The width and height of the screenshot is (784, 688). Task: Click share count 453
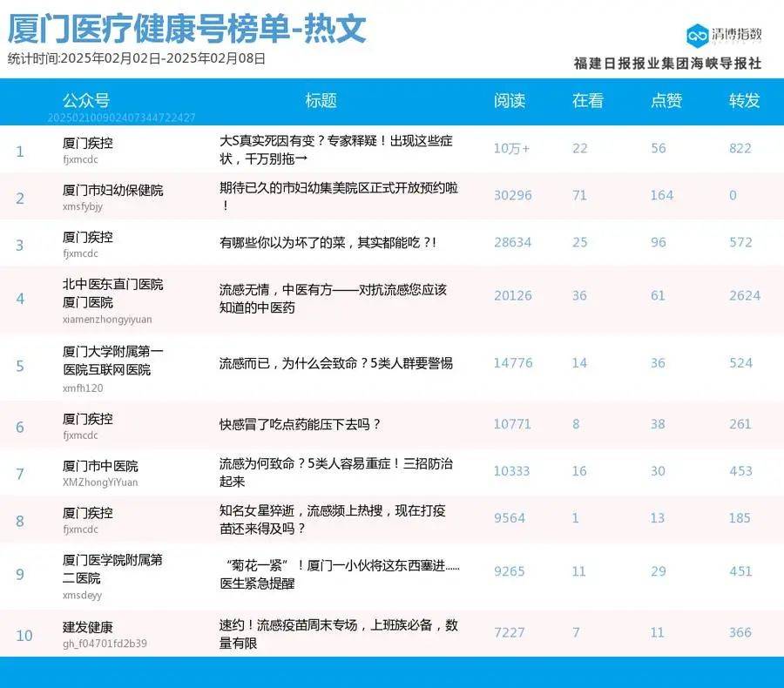click(x=740, y=471)
